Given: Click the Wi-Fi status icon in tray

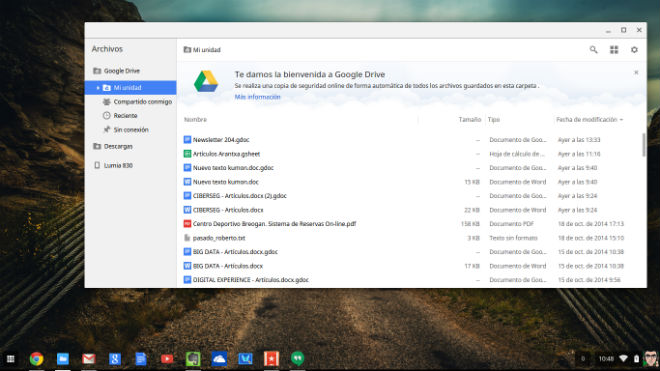Looking at the screenshot, I should coord(624,359).
